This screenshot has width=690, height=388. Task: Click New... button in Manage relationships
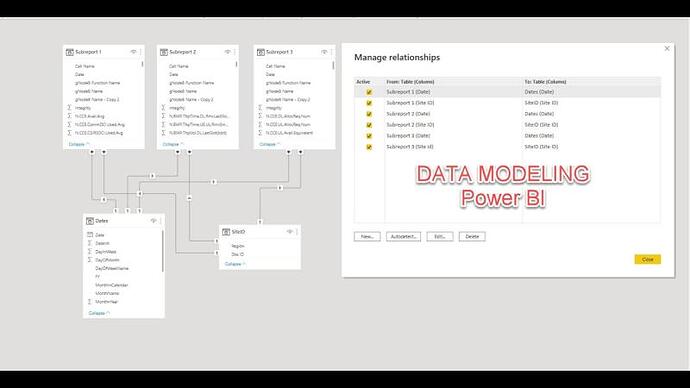(367, 237)
